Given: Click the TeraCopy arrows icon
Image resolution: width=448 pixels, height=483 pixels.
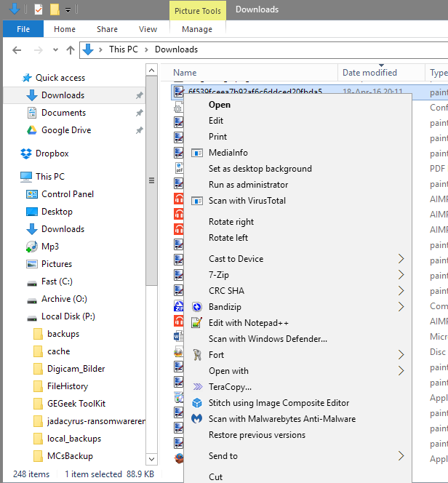Looking at the screenshot, I should (197, 386).
